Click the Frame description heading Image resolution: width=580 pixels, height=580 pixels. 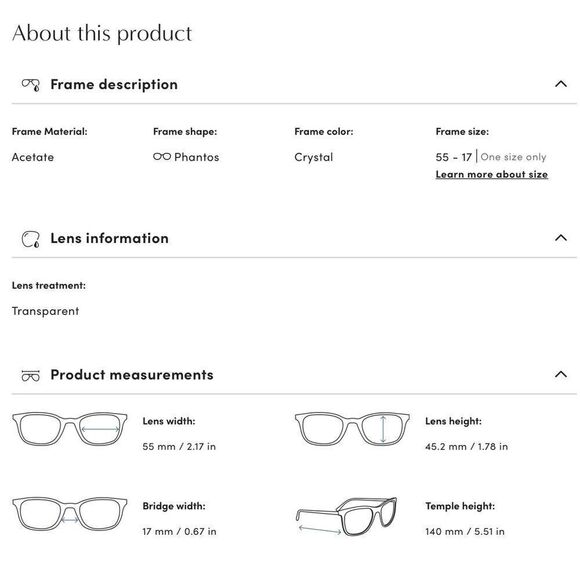pos(114,85)
